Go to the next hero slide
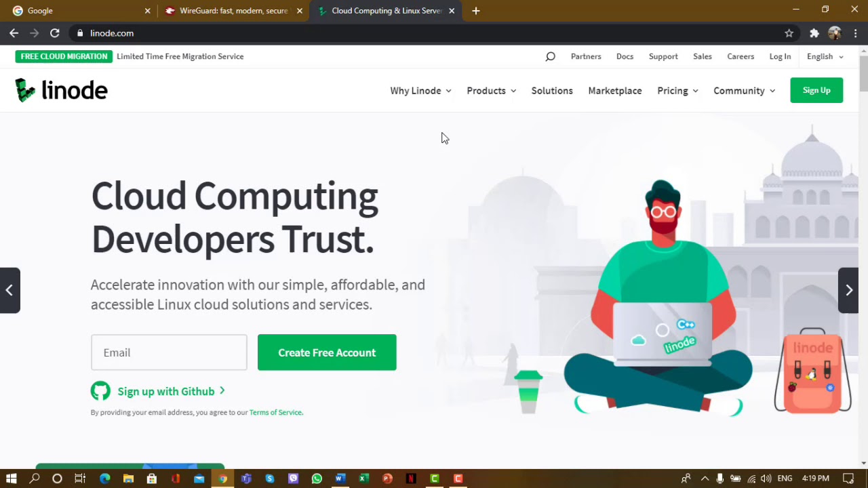Viewport: 868px width, 488px height. click(848, 290)
